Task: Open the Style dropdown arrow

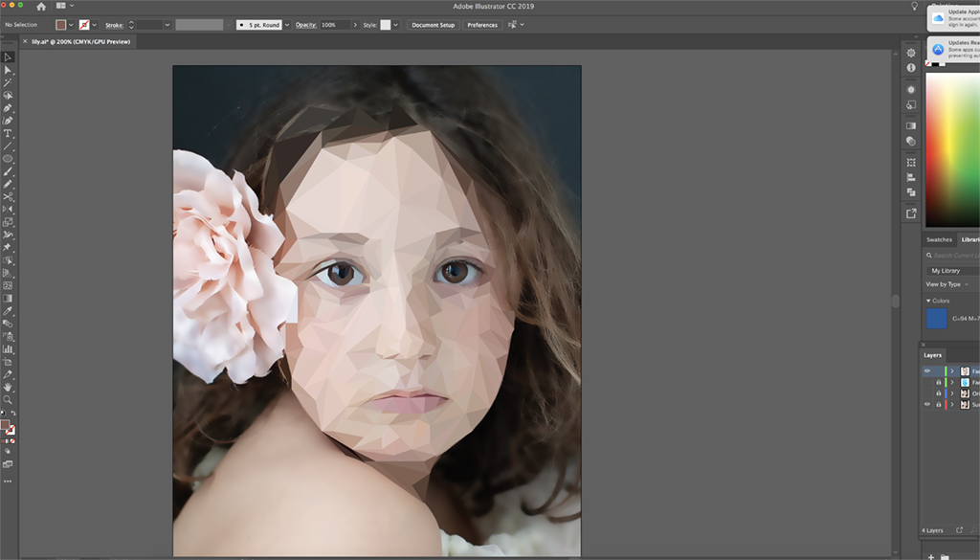Action: (x=395, y=25)
